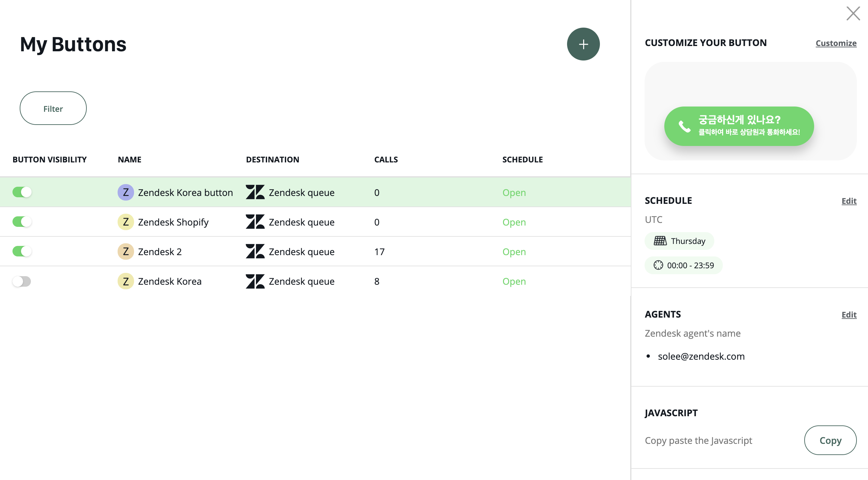Click Open schedule for Zendesk 2

[x=514, y=252]
